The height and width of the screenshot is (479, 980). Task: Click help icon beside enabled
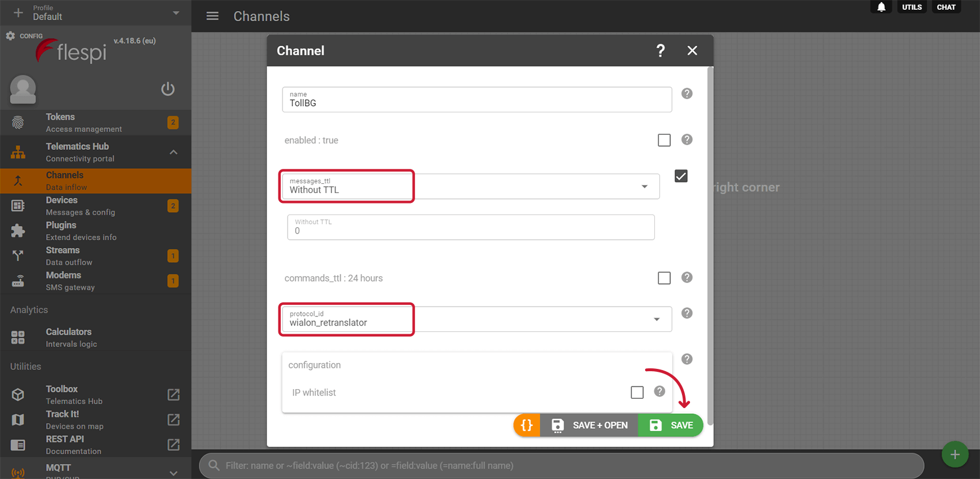click(x=687, y=139)
